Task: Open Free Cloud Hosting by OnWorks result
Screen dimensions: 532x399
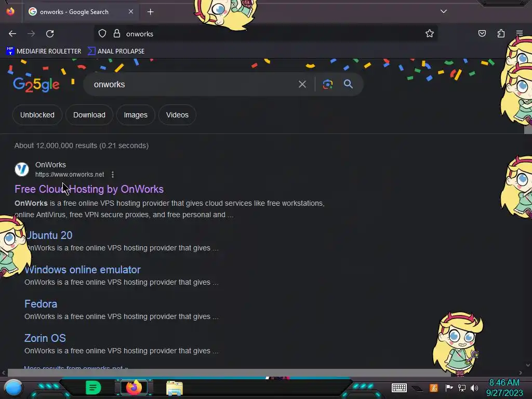Action: point(89,189)
